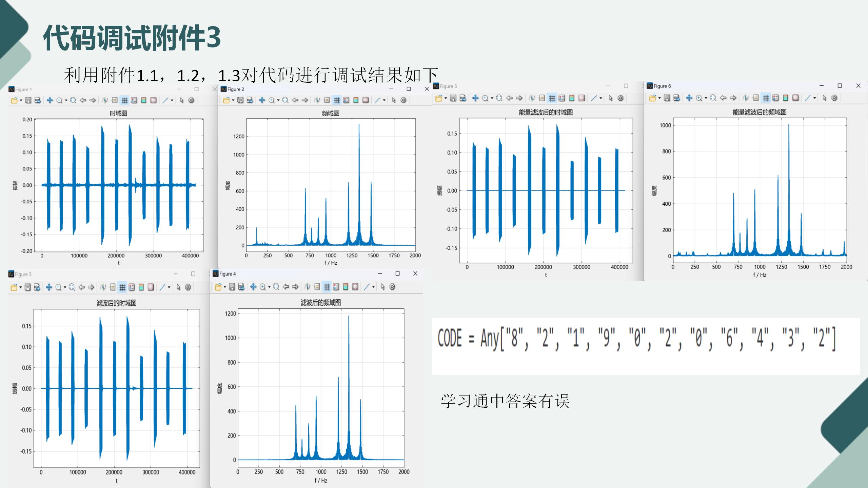This screenshot has height=488, width=868.
Task: Select the pan tool in Figure 1
Action: pos(50,100)
